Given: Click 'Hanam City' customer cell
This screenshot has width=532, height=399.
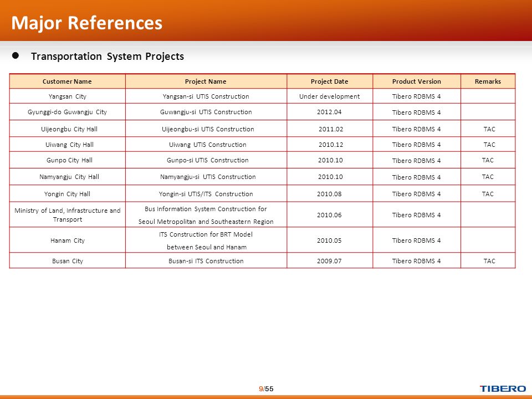Looking at the screenshot, I should pos(68,240).
